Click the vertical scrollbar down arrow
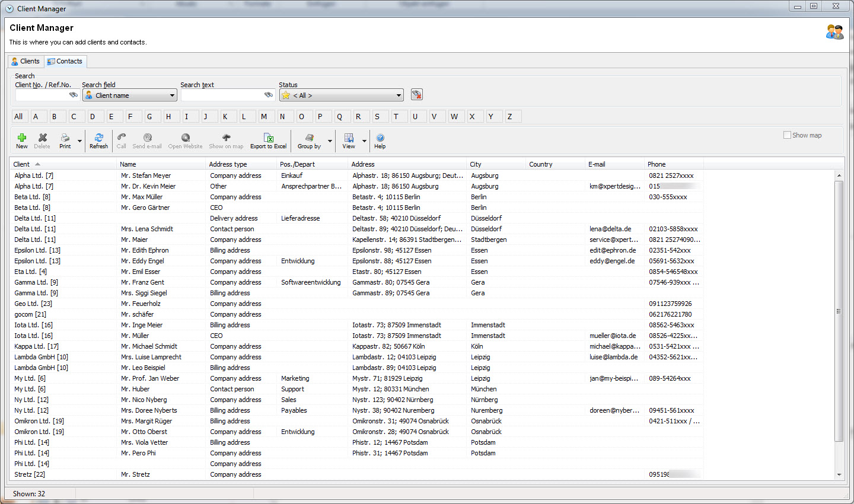The width and height of the screenshot is (854, 504). (839, 474)
